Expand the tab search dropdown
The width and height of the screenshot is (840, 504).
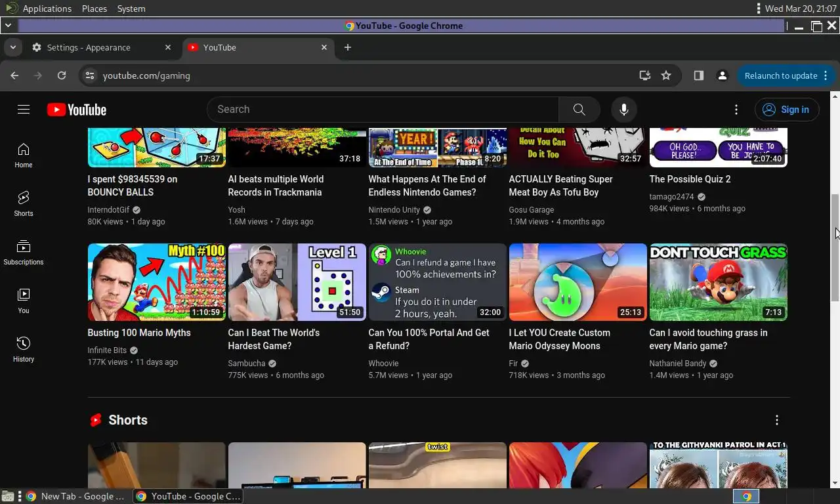12,47
